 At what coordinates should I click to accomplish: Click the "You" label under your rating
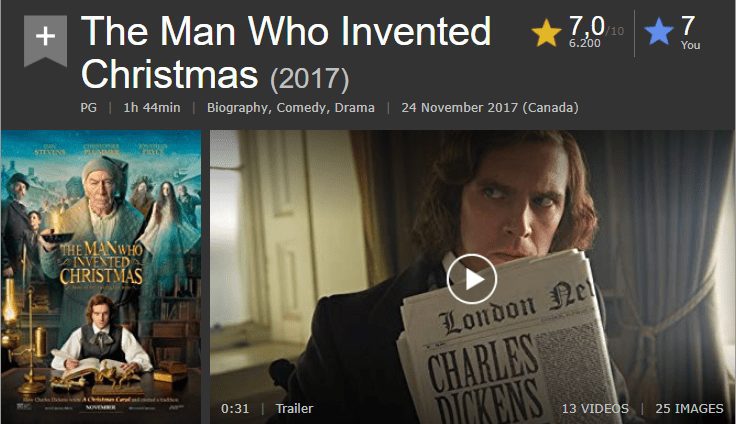coord(690,45)
